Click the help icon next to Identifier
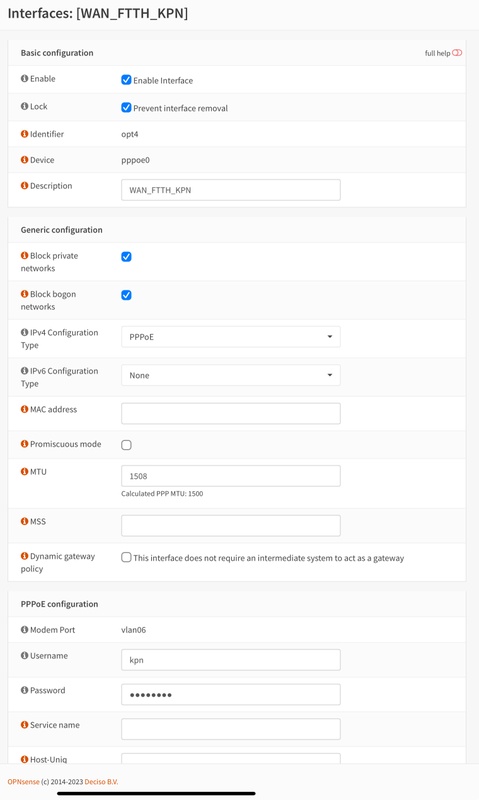 (x=24, y=134)
